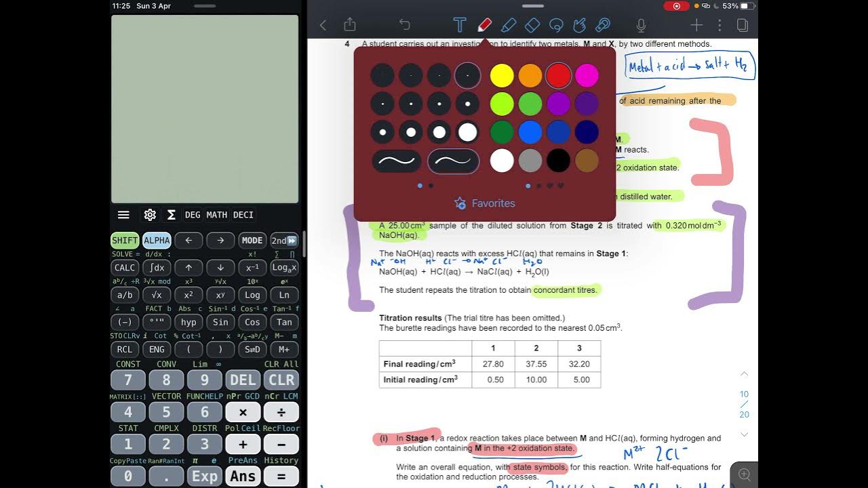Tap the microphone record icon
Image resolution: width=868 pixels, height=488 pixels.
pyautogui.click(x=641, y=25)
